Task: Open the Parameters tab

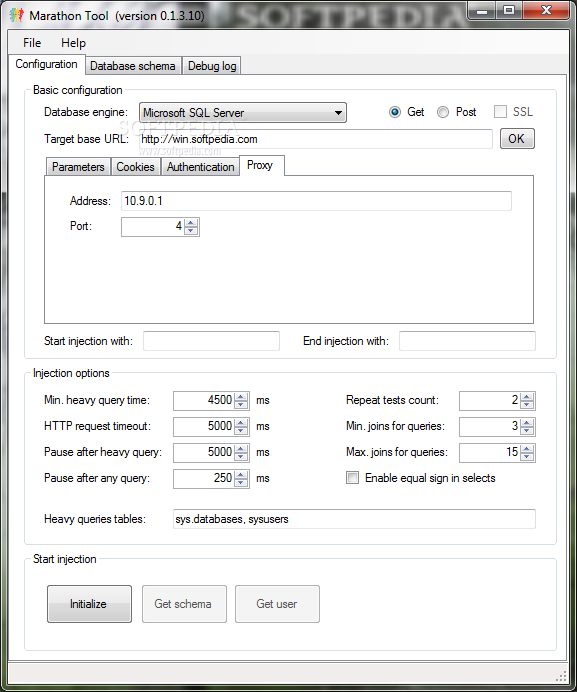Action: tap(78, 167)
